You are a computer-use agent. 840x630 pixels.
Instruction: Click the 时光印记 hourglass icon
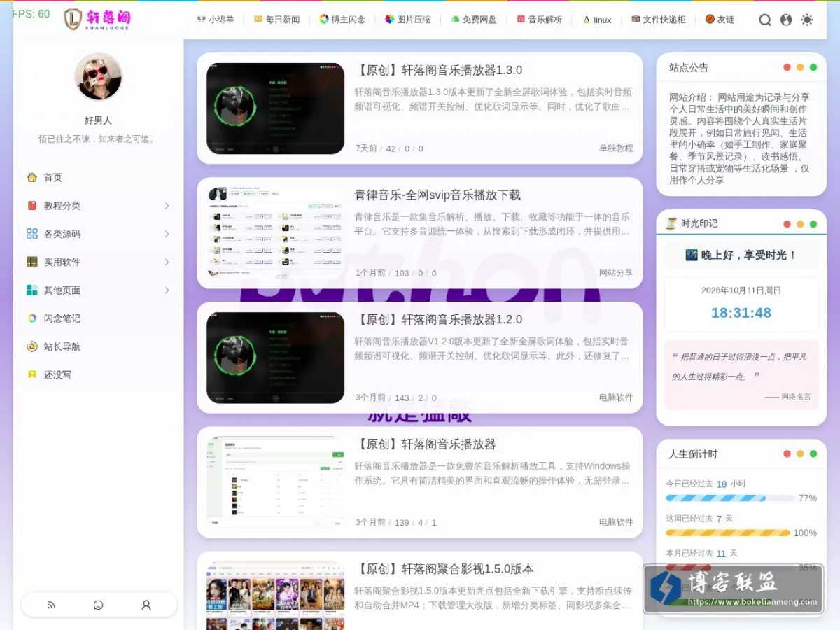671,223
